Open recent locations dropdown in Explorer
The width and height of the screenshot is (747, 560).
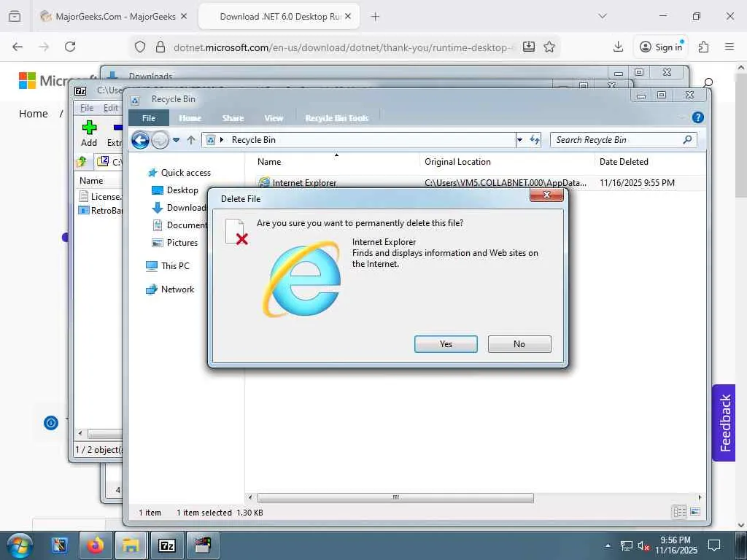177,140
